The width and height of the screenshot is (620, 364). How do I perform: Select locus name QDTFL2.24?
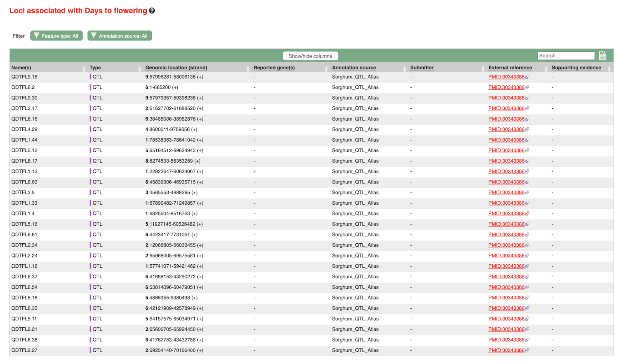24,256
